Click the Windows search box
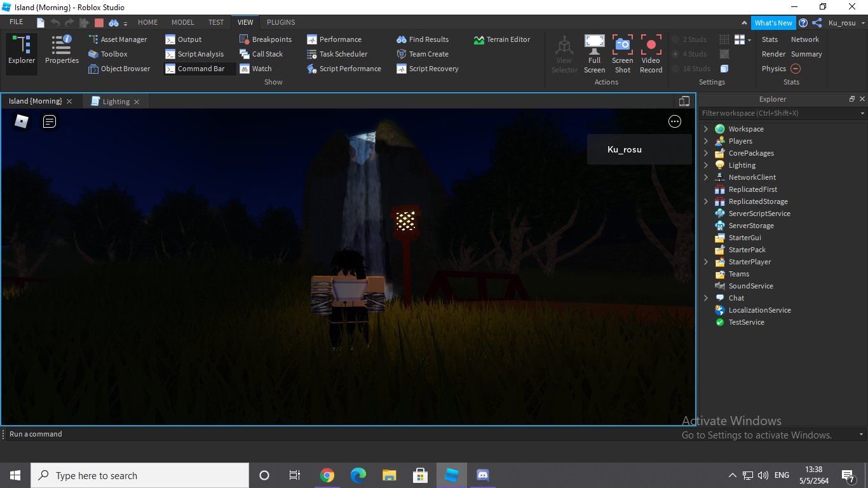Image resolution: width=868 pixels, height=488 pixels. pos(140,475)
